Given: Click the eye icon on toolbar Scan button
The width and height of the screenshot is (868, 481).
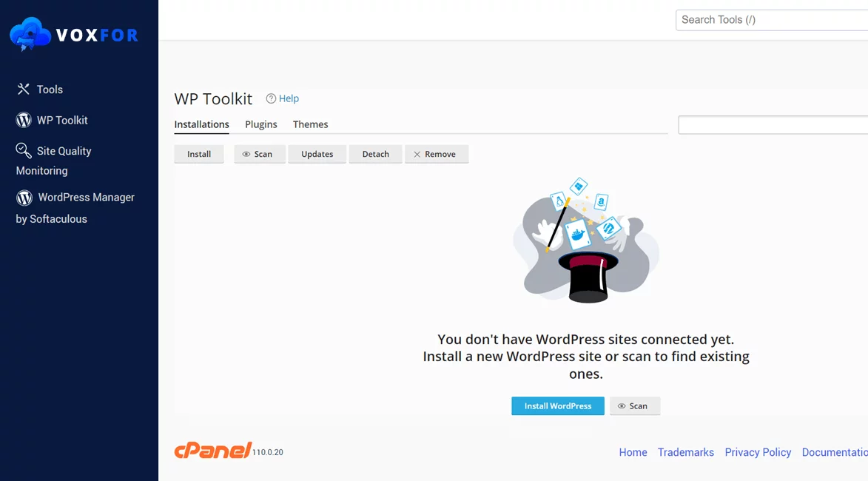Looking at the screenshot, I should 246,155.
